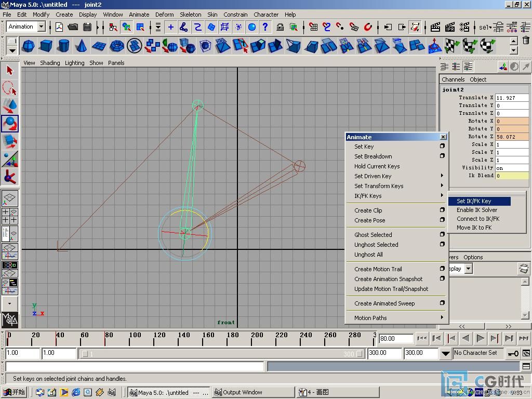
Task: Create a polygon torus from the shelf
Action: 117,46
